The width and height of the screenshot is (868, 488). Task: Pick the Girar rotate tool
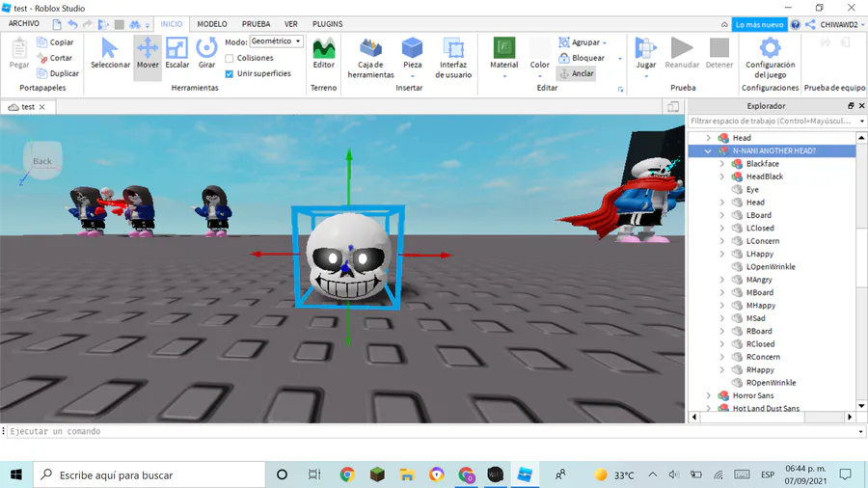click(x=206, y=54)
